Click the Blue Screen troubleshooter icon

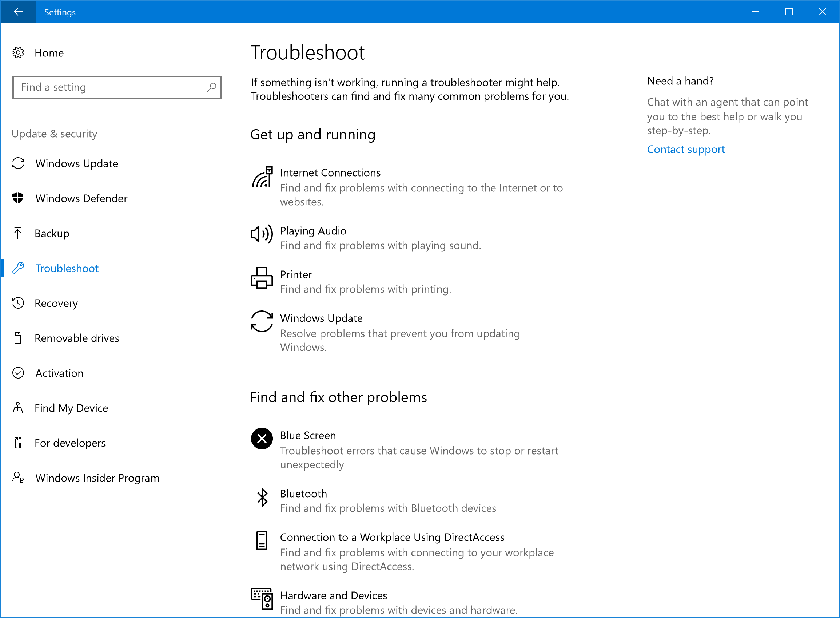262,439
